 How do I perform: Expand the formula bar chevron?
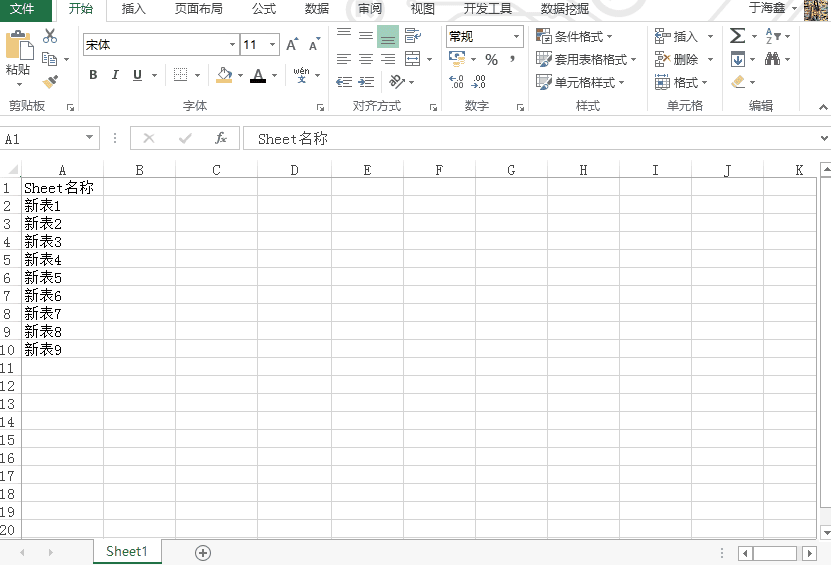824,138
